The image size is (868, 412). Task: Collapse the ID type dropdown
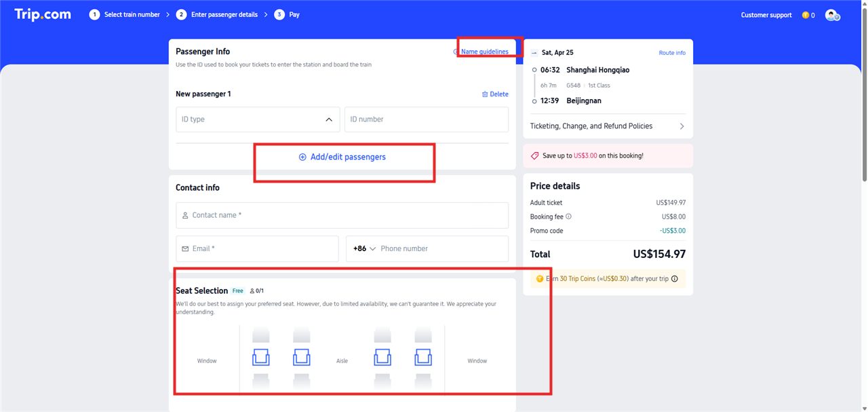(x=329, y=119)
